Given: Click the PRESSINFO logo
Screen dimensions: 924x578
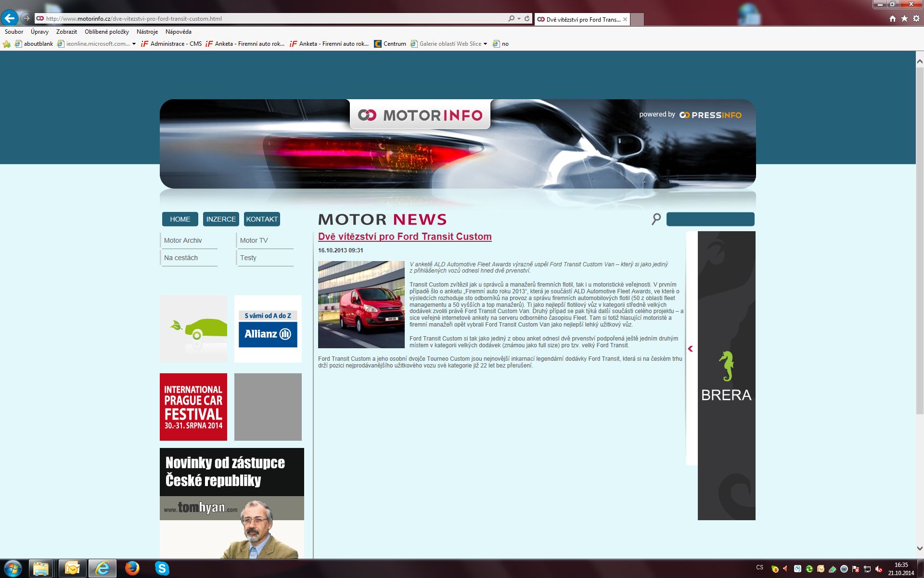Looking at the screenshot, I should pyautogui.click(x=710, y=115).
